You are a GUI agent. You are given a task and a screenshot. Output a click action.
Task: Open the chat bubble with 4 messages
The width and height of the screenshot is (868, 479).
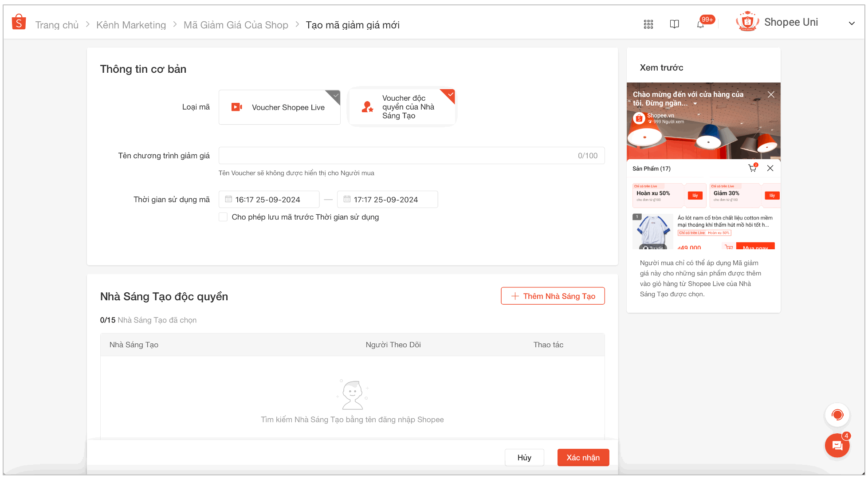(837, 445)
